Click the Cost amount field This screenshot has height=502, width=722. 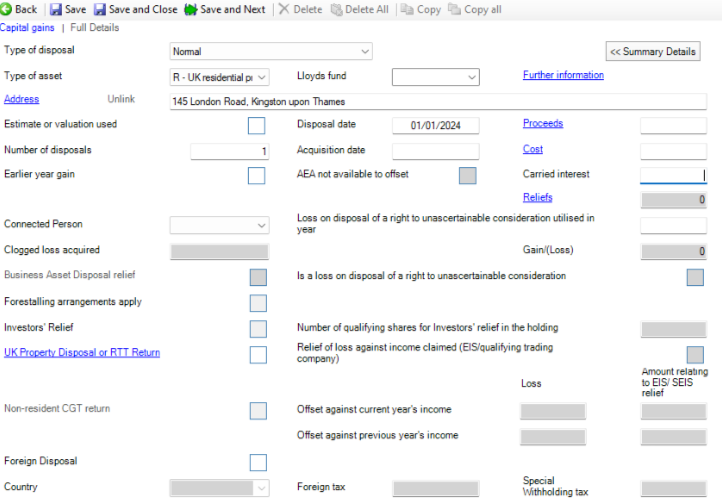point(673,151)
